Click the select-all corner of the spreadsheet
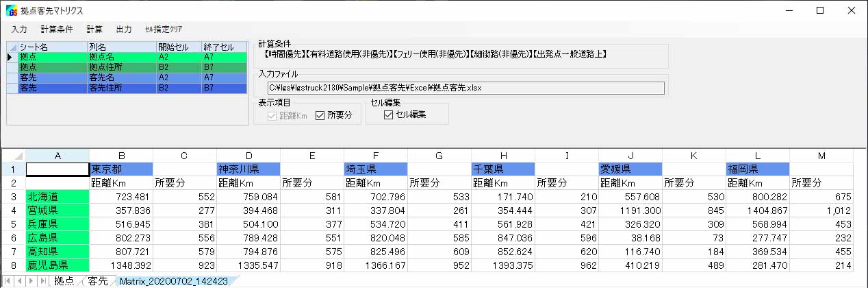Viewport: 868px width, 288px height. coord(13,156)
